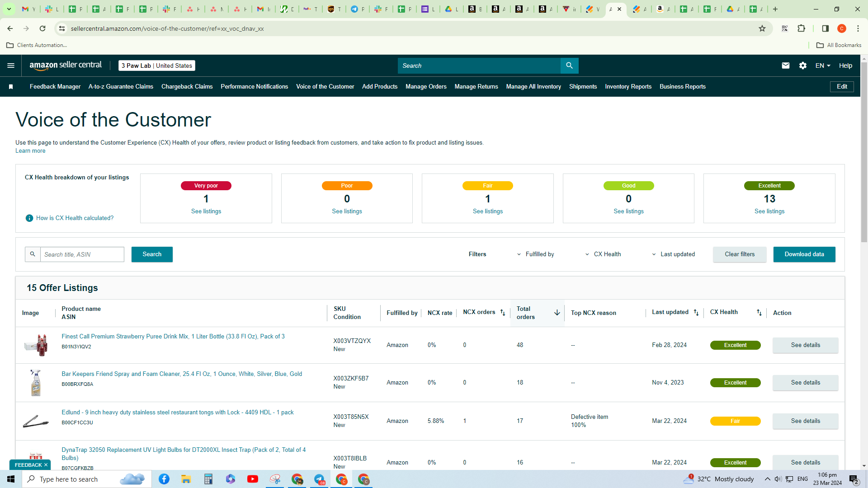Sort by the Total orders column arrow
This screenshot has width=868, height=488.
pos(557,313)
